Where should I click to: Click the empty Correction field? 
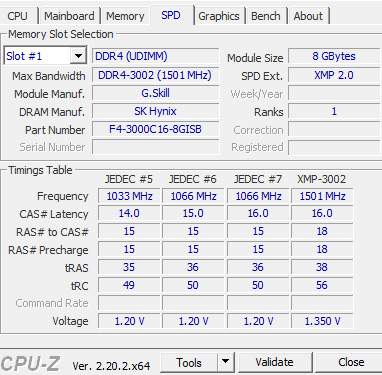coord(334,129)
